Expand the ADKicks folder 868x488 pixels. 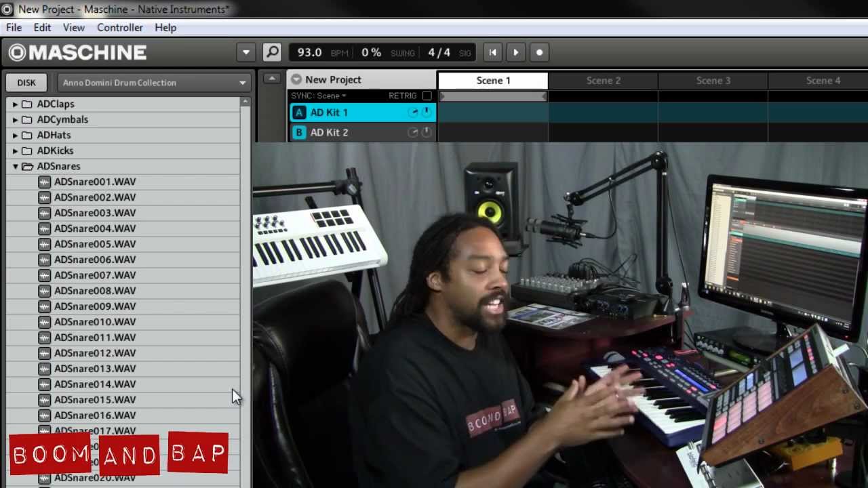(15, 150)
